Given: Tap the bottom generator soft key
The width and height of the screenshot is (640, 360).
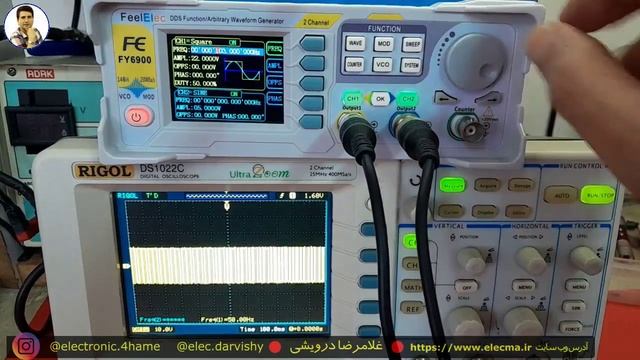Looking at the screenshot, I should pos(312,122).
